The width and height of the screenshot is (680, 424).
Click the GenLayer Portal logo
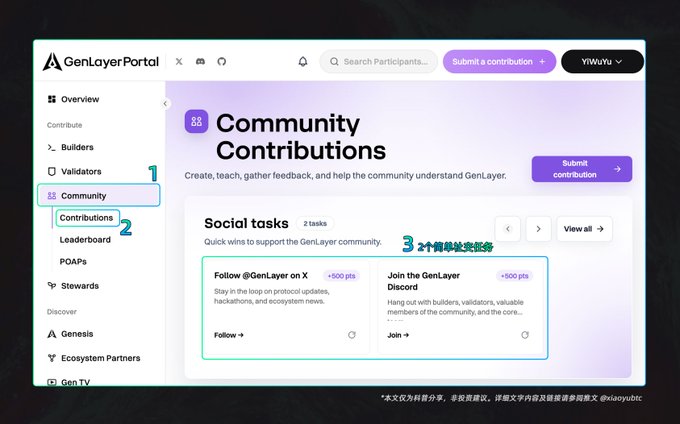[x=101, y=62]
